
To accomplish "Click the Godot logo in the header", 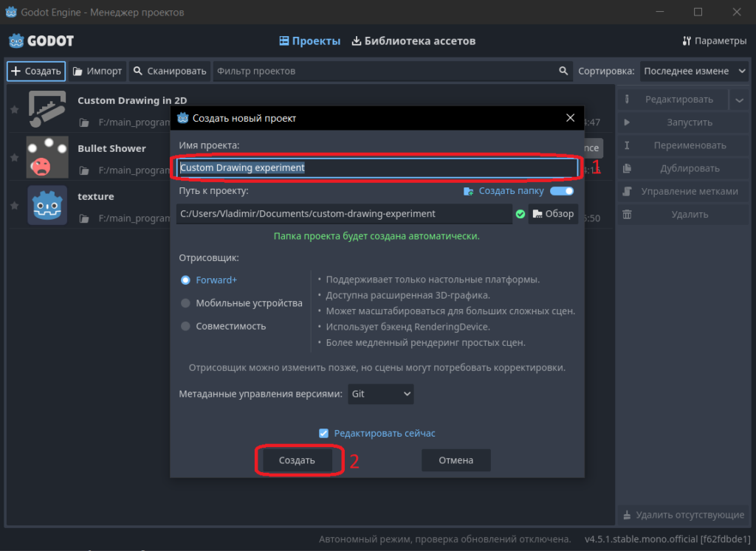I will click(41, 41).
